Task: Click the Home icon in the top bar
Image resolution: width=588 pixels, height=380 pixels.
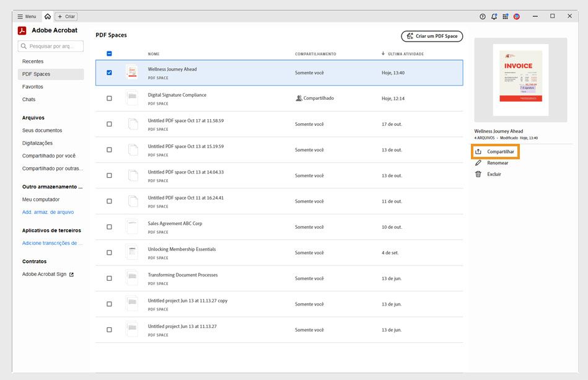Action: click(46, 16)
